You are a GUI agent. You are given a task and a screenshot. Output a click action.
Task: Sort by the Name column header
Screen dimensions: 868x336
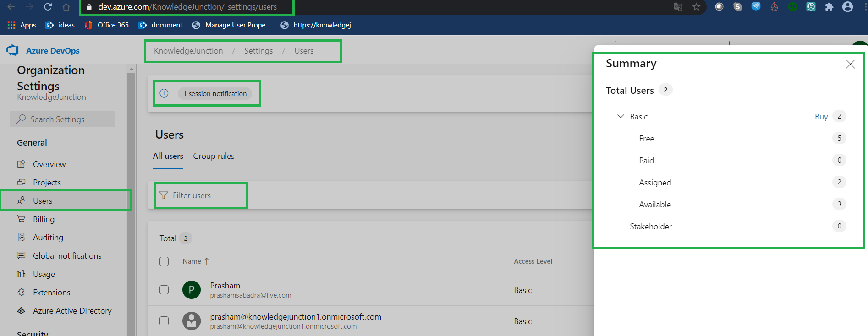coord(196,261)
